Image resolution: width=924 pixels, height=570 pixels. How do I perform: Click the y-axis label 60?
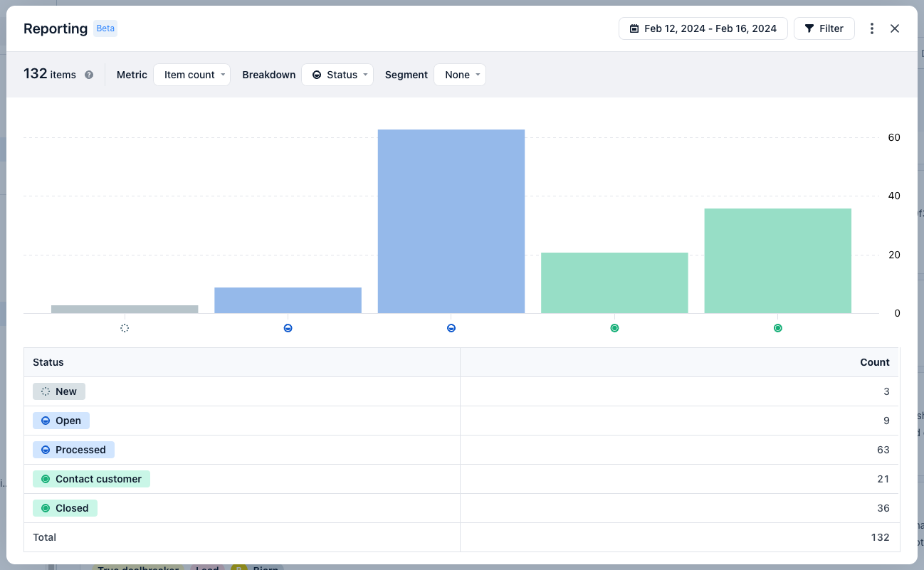coord(894,137)
